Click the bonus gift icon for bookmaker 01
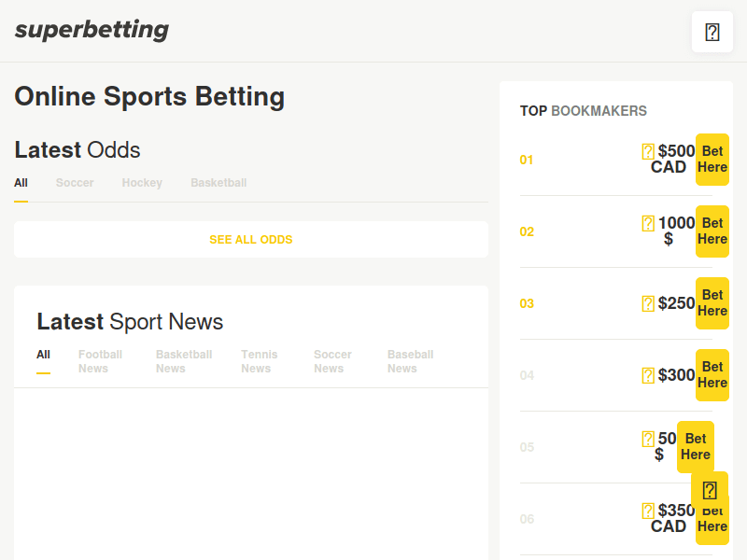The width and height of the screenshot is (747, 560). click(648, 150)
